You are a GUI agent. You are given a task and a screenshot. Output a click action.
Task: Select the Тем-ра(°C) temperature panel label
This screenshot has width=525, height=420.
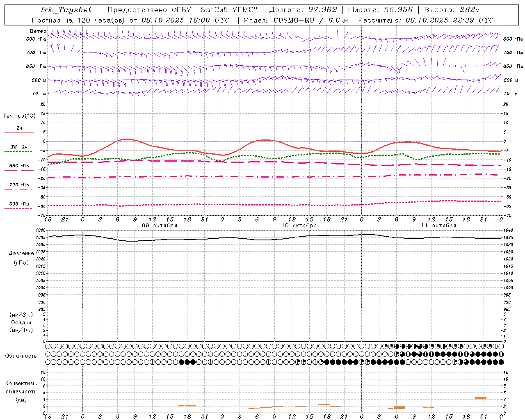(x=19, y=116)
